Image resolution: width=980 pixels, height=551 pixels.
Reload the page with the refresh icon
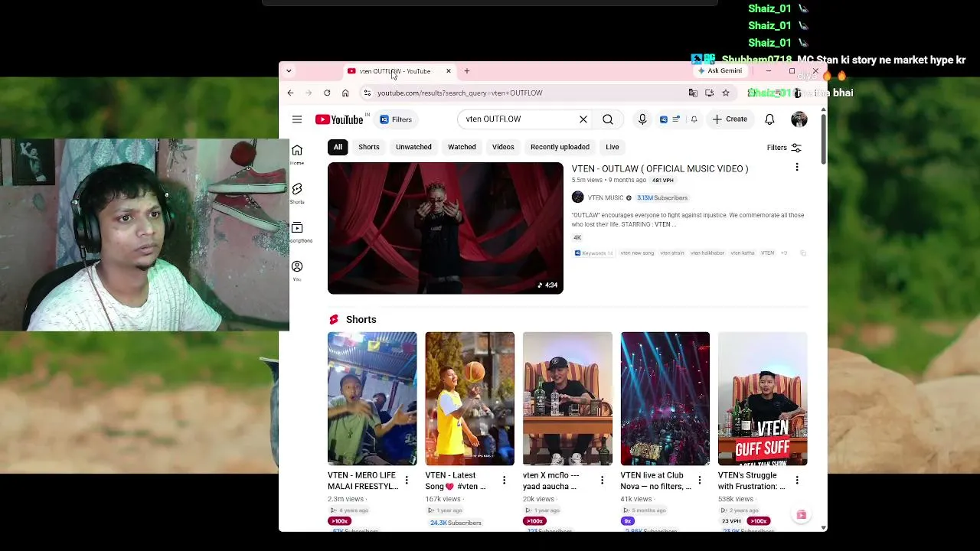[x=327, y=93]
